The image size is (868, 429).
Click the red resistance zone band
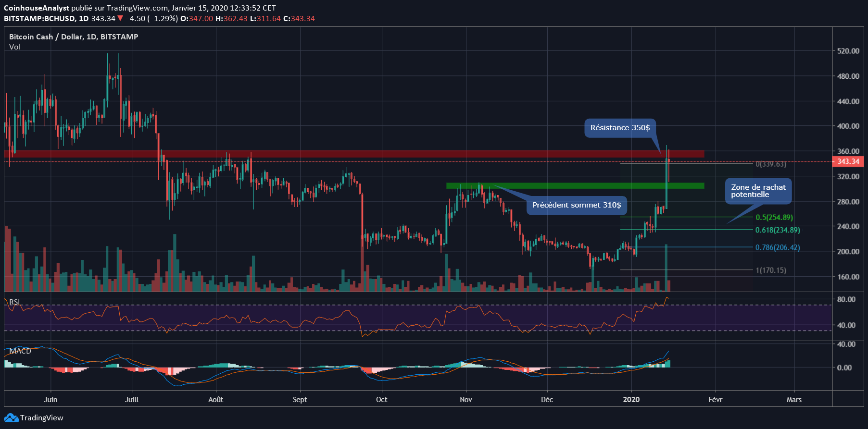tap(354, 154)
